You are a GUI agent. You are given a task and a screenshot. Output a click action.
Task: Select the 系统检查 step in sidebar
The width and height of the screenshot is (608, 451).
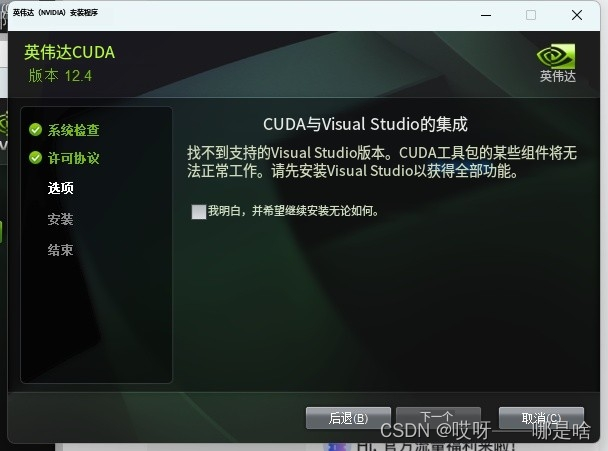pos(74,130)
